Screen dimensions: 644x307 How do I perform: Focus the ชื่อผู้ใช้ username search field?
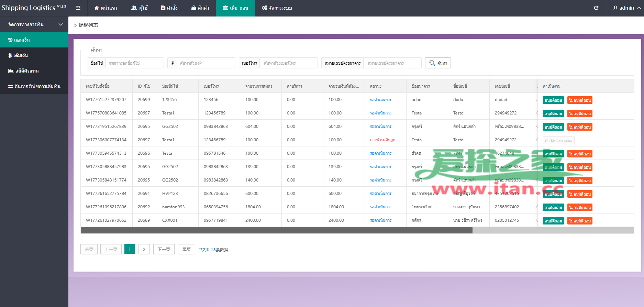(134, 63)
